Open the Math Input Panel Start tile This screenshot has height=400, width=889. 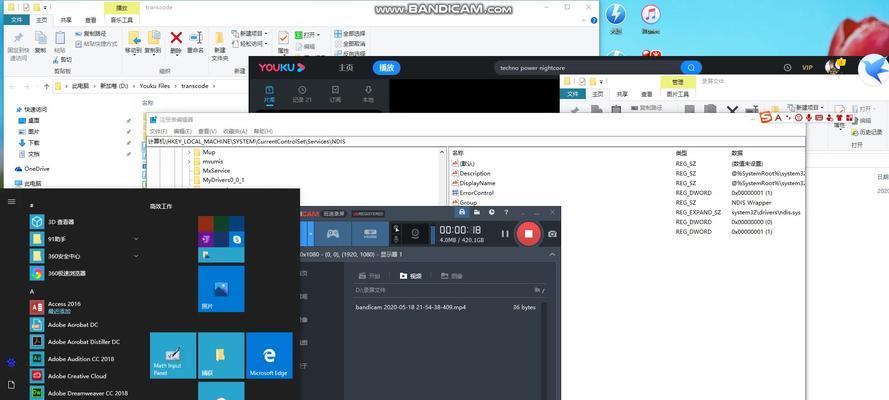[173, 355]
